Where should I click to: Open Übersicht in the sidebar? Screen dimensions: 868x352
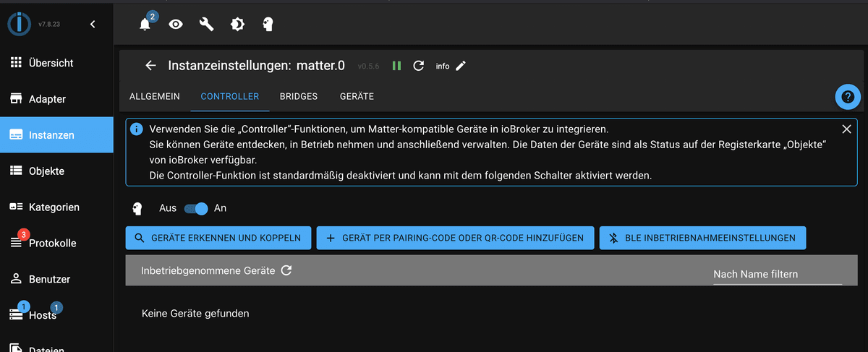56,63
